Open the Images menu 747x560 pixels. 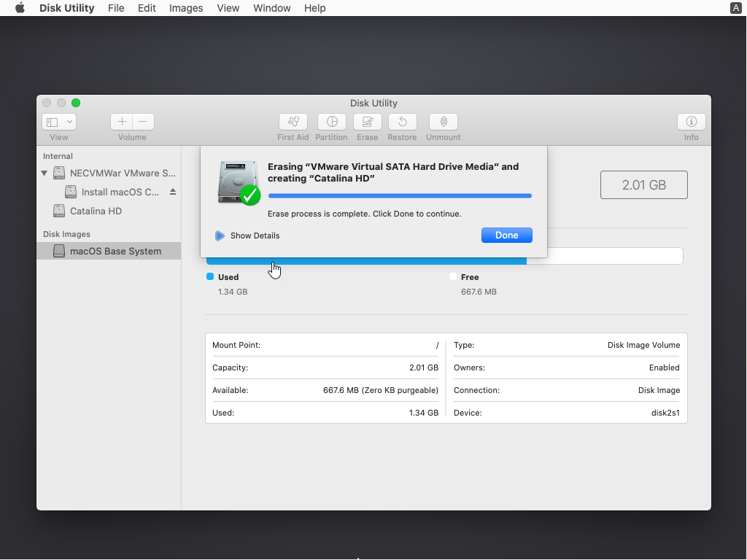[x=186, y=8]
